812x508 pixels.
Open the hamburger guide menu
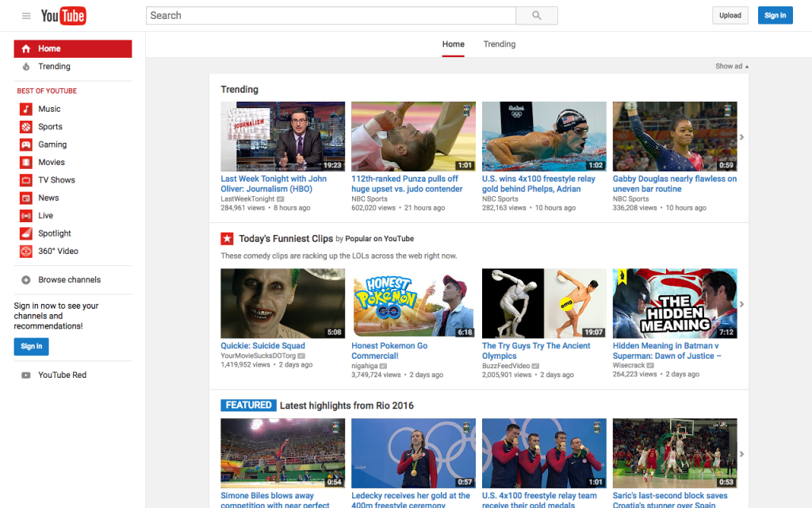pyautogui.click(x=26, y=16)
